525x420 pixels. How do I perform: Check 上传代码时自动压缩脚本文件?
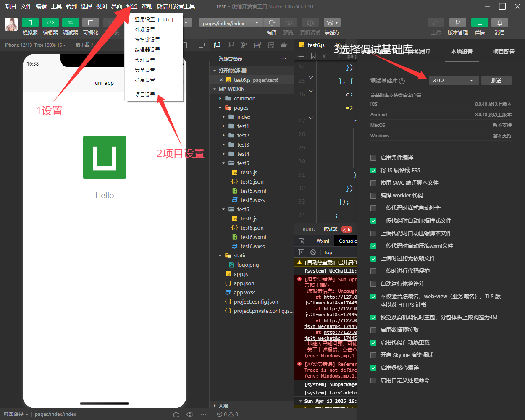373,234
